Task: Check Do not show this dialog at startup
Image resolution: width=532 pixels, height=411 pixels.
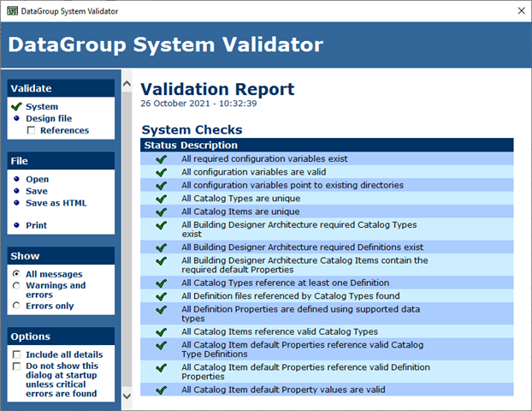Action: [16, 366]
